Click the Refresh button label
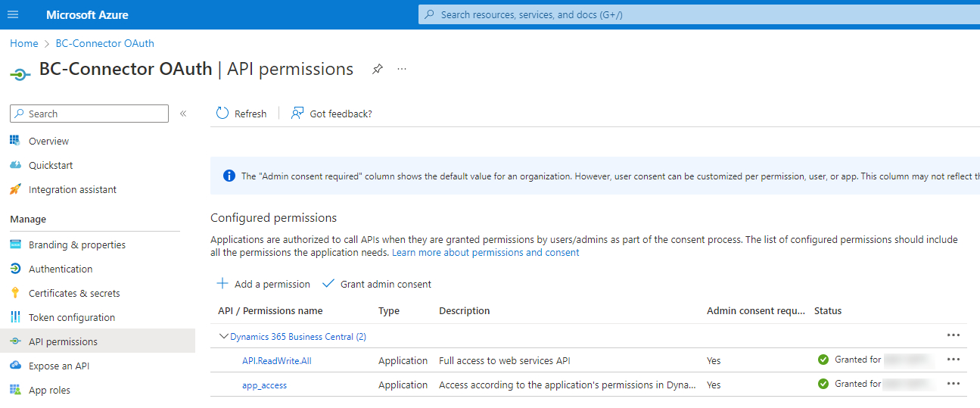 (250, 114)
